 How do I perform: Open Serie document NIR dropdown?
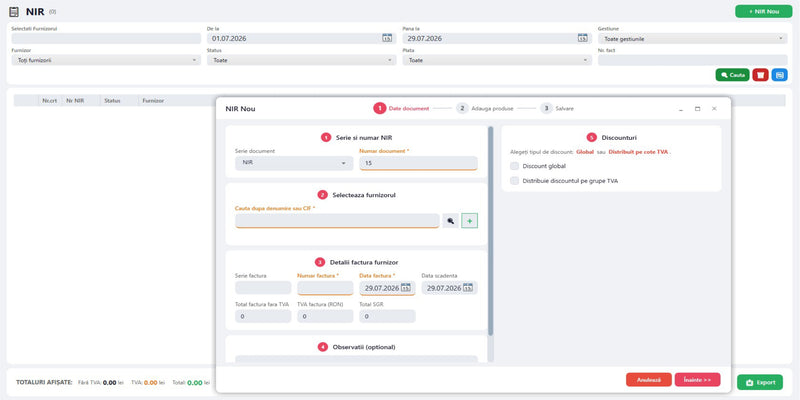294,163
